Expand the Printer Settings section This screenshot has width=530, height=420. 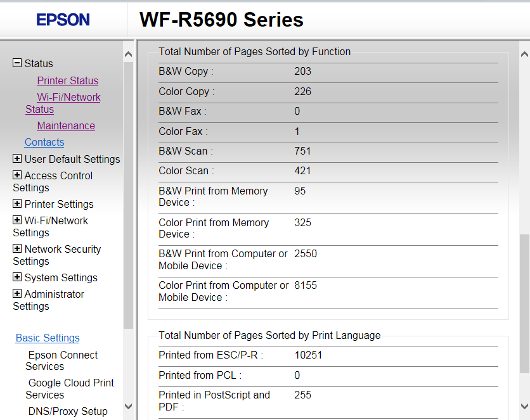click(17, 204)
